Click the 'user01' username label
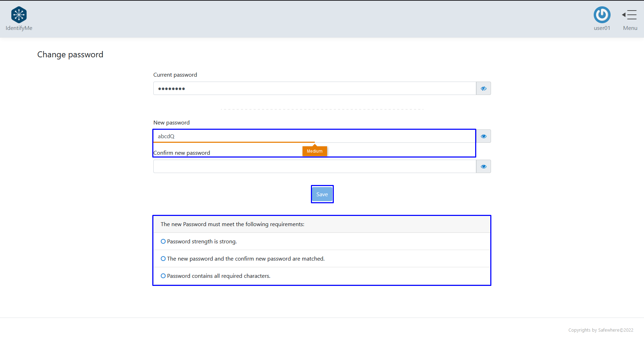 [x=602, y=28]
